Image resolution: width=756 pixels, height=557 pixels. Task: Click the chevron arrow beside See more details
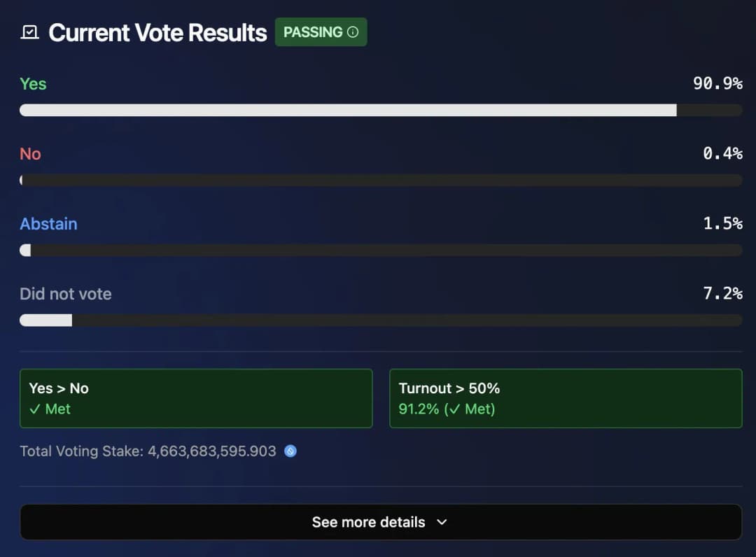click(x=442, y=522)
